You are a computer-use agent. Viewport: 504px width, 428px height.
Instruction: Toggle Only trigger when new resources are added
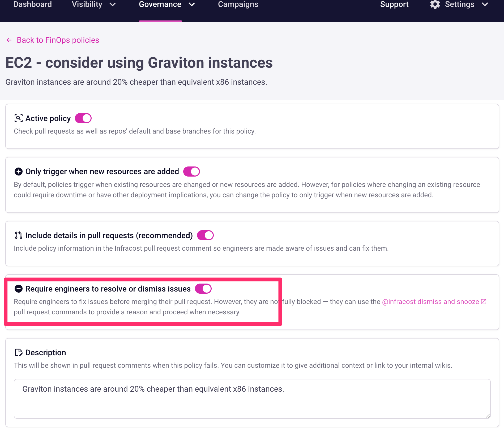pos(191,172)
